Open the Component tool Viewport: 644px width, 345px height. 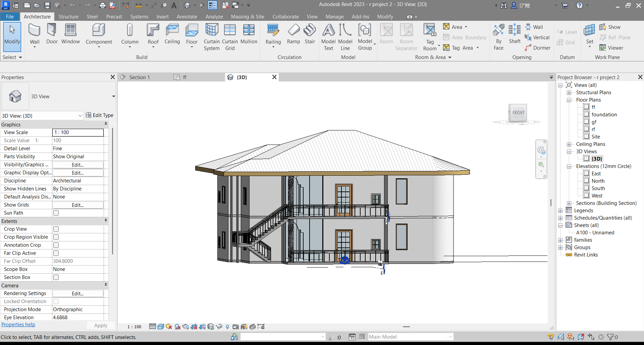point(99,36)
